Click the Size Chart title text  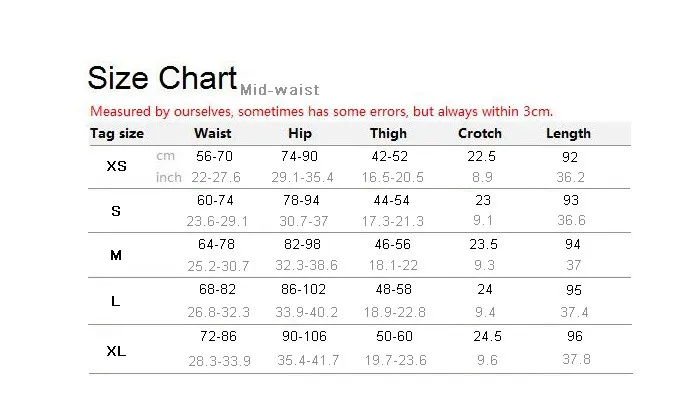click(x=162, y=78)
